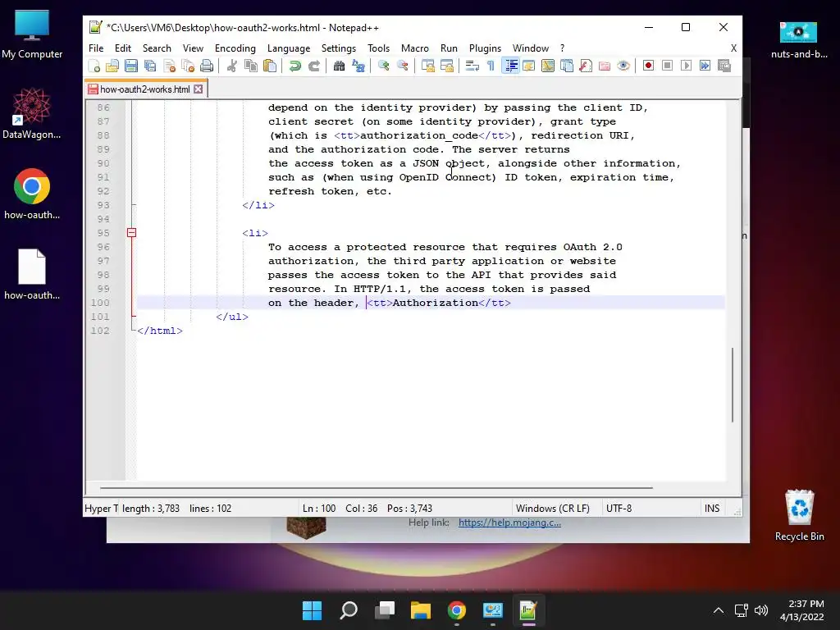Expand hidden system tray icons chevron
Image resolution: width=840 pixels, height=630 pixels.
pos(719,610)
